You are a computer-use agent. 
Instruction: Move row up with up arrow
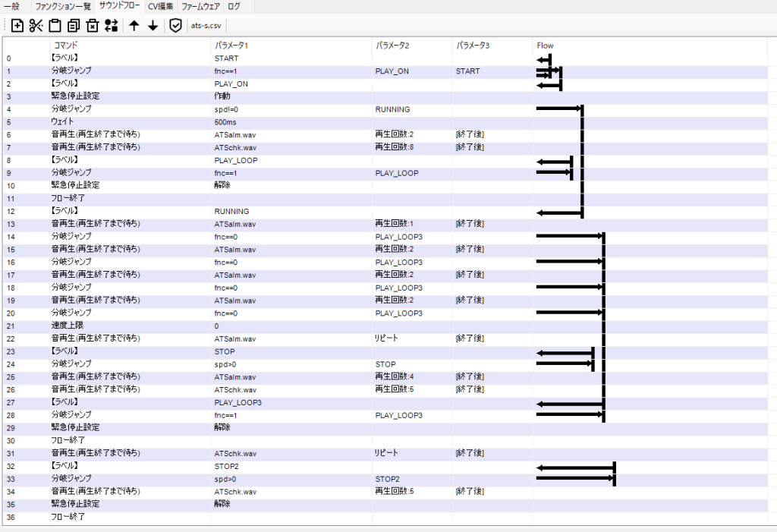pos(134,26)
